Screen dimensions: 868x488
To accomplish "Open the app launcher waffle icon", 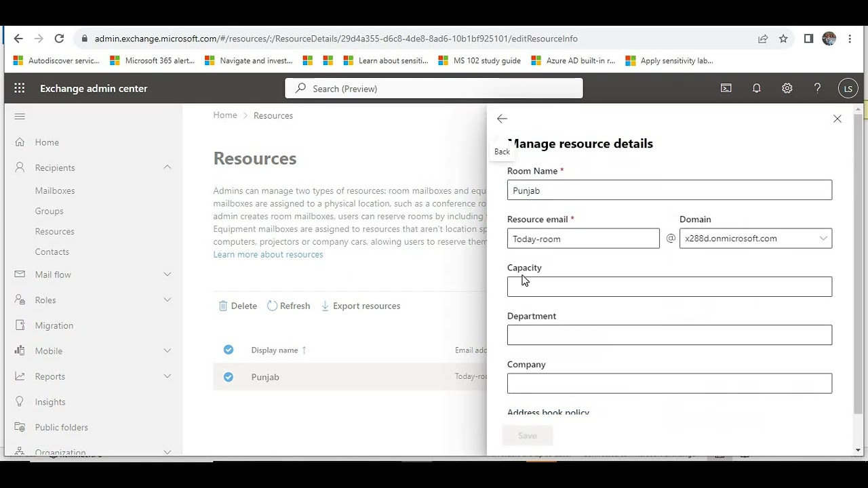I will (20, 88).
